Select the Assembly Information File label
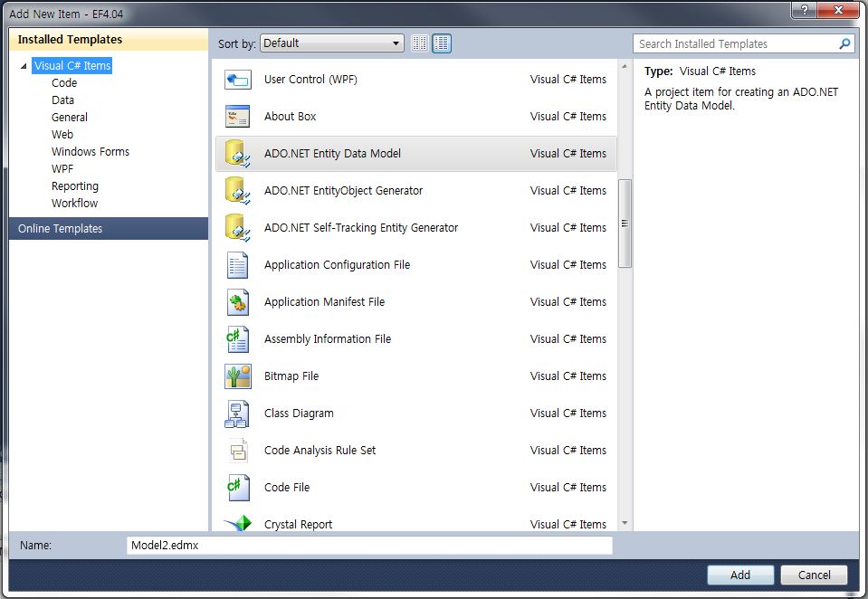868x599 pixels. tap(328, 339)
